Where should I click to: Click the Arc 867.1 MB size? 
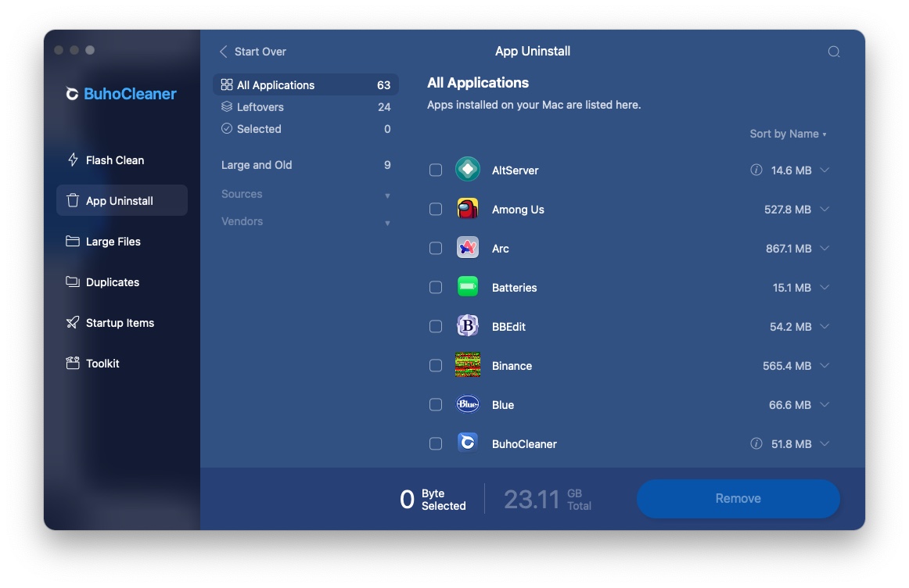pyautogui.click(x=789, y=249)
